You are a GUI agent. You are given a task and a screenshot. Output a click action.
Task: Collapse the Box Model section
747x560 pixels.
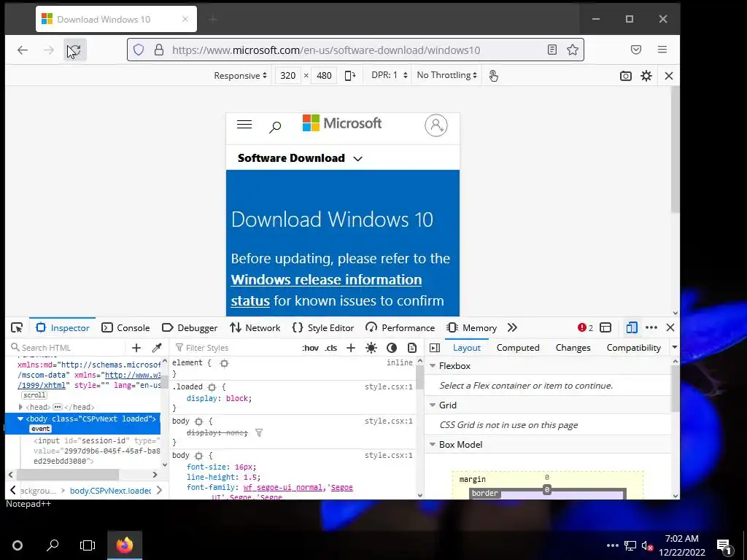coord(433,444)
